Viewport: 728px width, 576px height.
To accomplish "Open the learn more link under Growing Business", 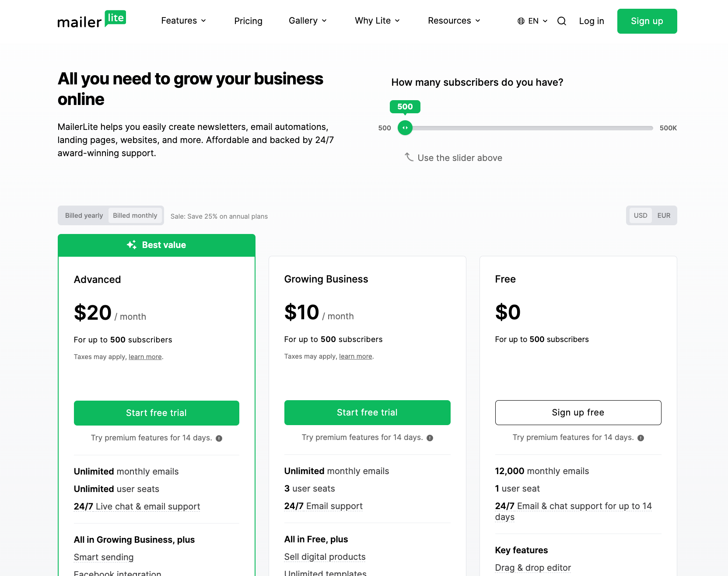I will click(355, 356).
